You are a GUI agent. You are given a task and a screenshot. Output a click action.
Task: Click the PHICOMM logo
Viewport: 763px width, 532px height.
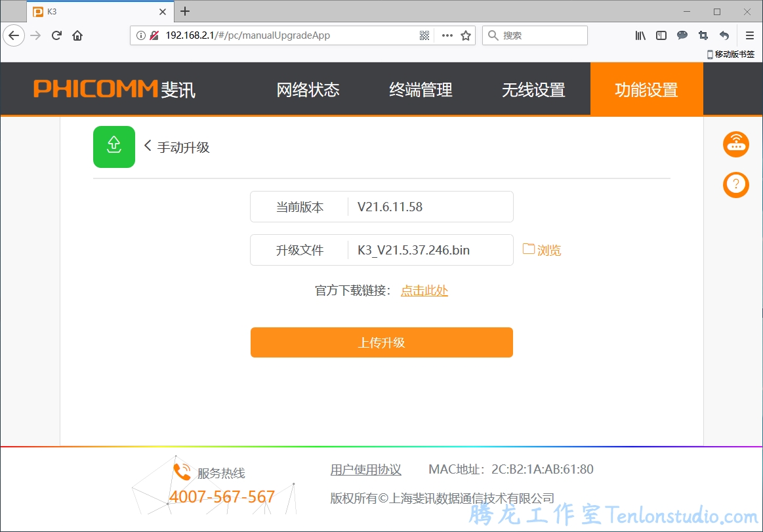pyautogui.click(x=114, y=89)
